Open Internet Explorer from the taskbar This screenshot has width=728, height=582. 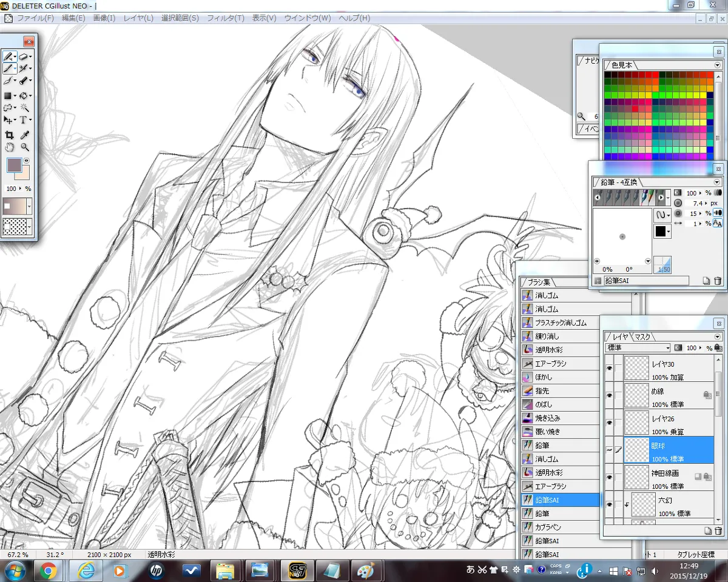pos(84,570)
